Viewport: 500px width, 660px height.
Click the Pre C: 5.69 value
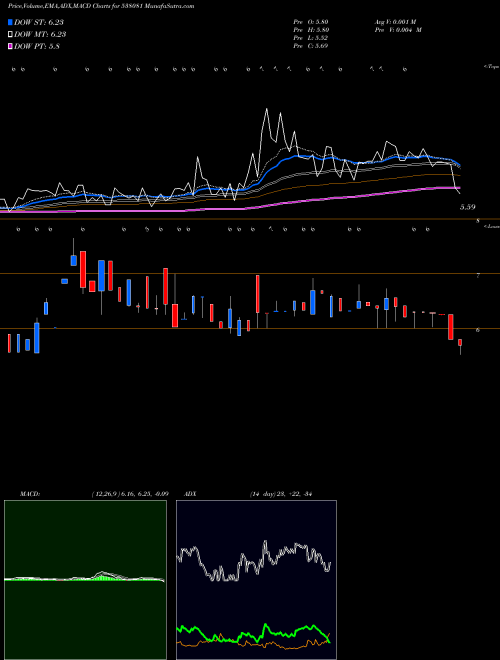point(311,45)
